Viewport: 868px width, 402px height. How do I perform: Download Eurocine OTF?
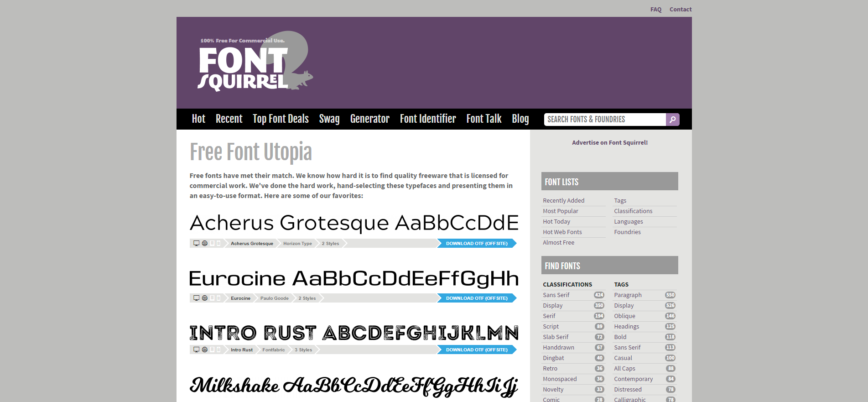tap(477, 298)
